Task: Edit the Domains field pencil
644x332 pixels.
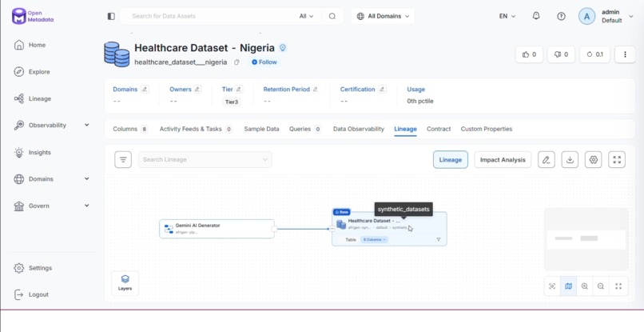Action: coord(145,90)
